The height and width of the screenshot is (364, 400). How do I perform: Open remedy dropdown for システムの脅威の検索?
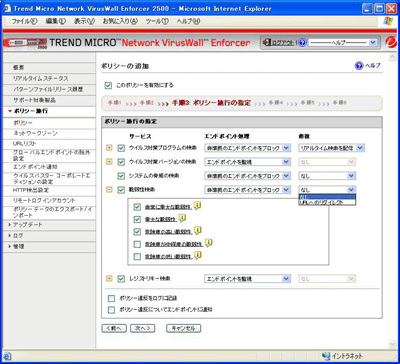point(327,176)
